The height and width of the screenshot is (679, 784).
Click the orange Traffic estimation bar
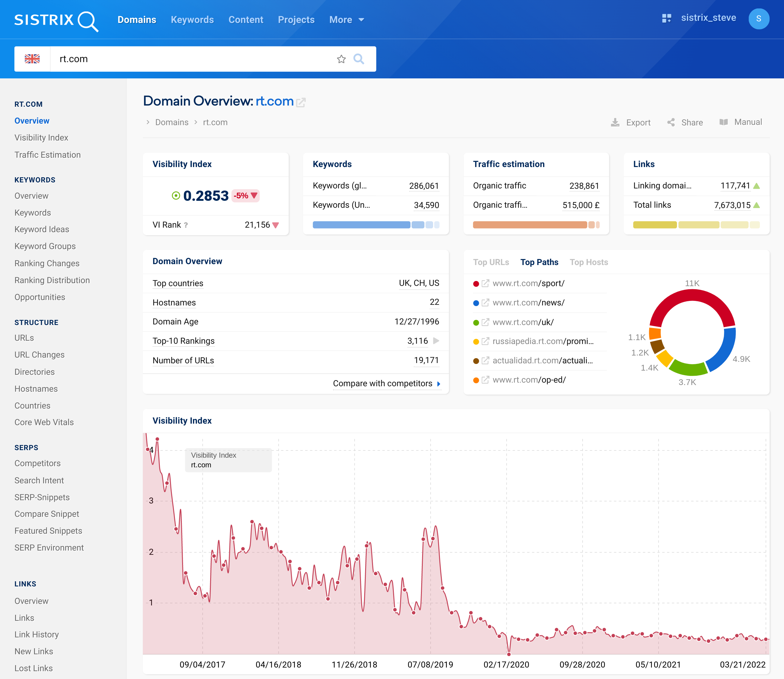point(536,225)
